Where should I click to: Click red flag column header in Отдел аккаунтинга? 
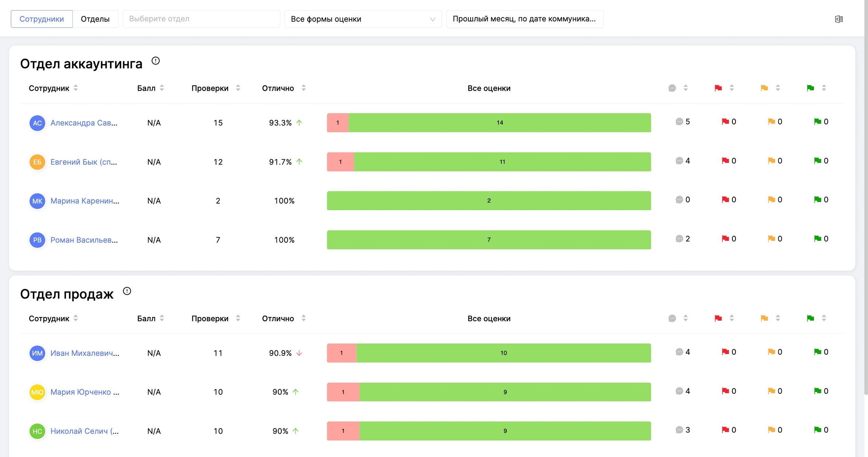(718, 88)
